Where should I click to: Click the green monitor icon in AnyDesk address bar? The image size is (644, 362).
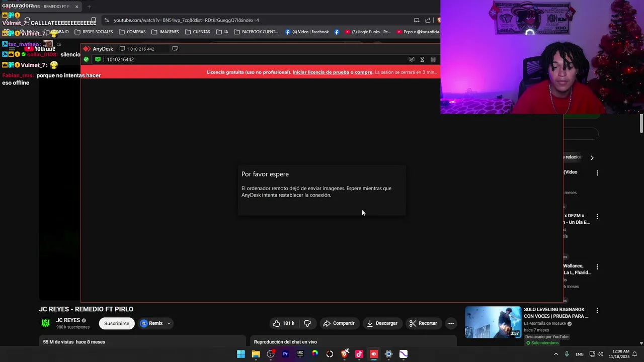pyautogui.click(x=98, y=59)
